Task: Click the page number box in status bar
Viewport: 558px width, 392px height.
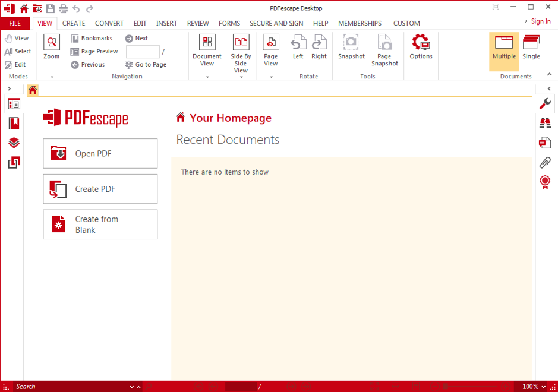Action: [x=241, y=387]
